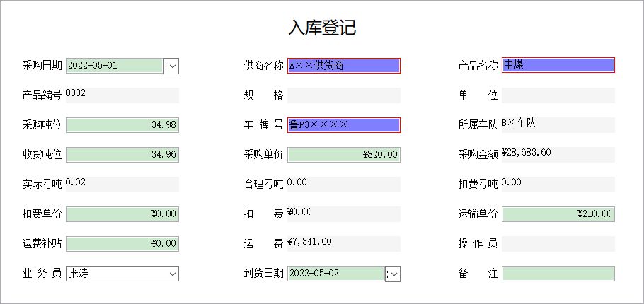Select the 供商名称 field
644x304 pixels.
point(344,66)
